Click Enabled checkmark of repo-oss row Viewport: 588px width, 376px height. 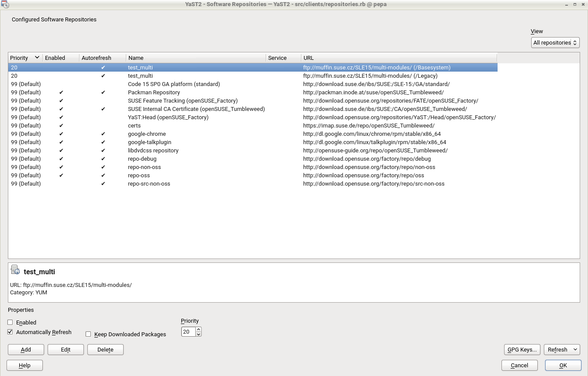click(61, 176)
